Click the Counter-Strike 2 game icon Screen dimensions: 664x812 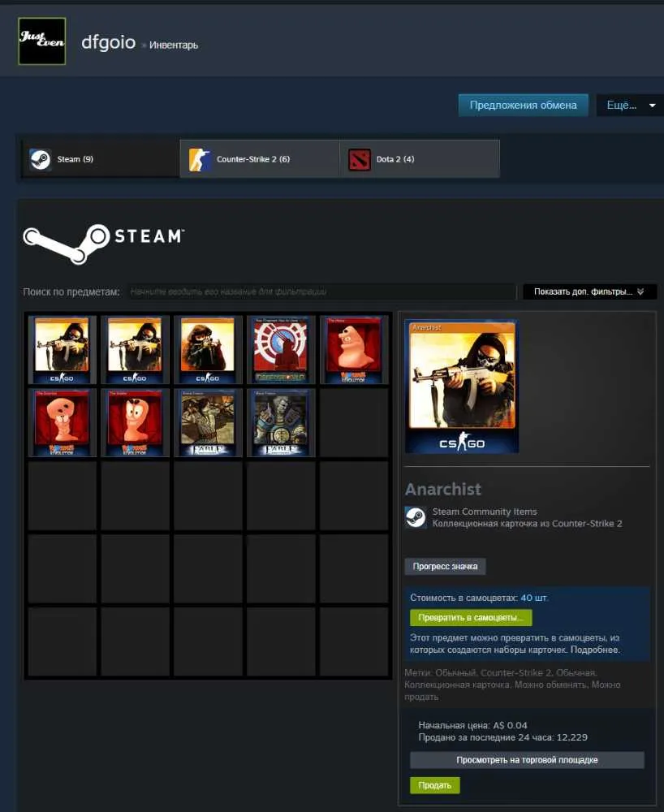200,159
